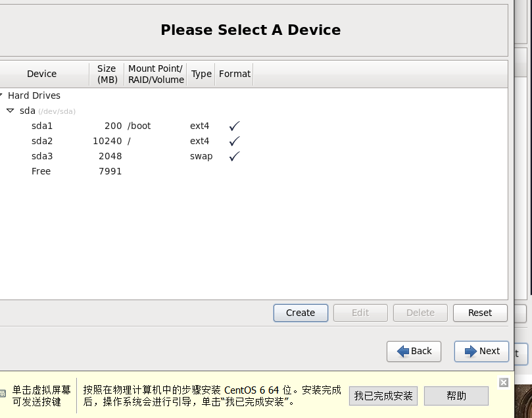The width and height of the screenshot is (532, 418).
Task: Click the Create button
Action: pos(301,313)
